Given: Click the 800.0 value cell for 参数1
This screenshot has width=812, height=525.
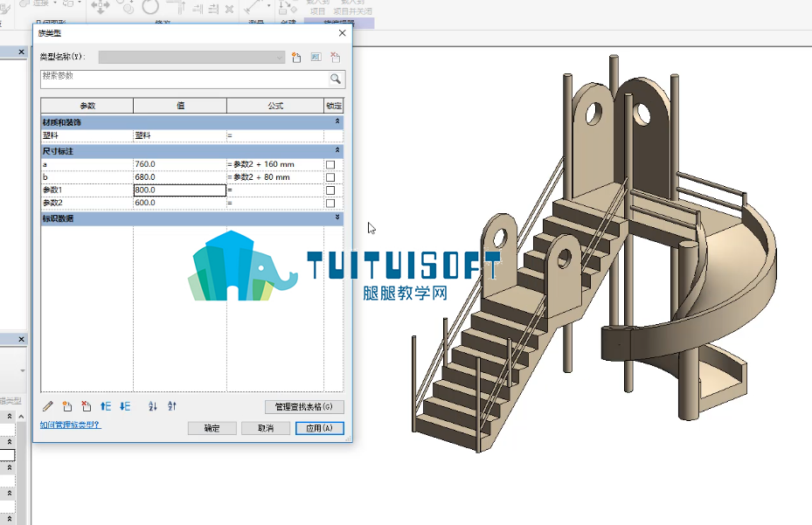Looking at the screenshot, I should pos(180,190).
